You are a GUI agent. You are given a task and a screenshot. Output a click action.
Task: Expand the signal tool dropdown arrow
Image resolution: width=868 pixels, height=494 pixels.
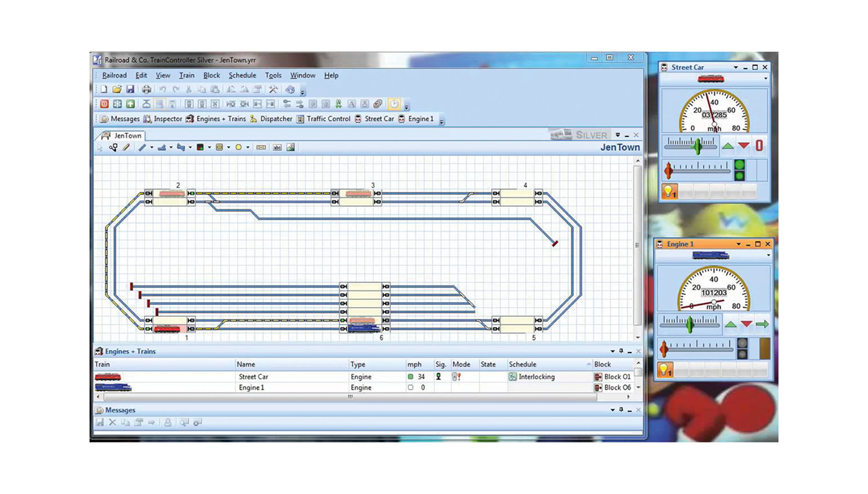(209, 148)
